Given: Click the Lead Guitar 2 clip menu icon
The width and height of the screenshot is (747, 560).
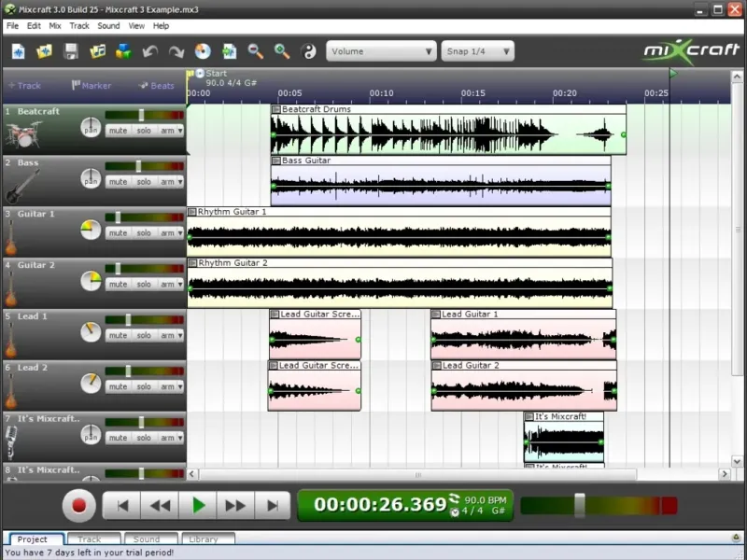Looking at the screenshot, I should pos(436,366).
